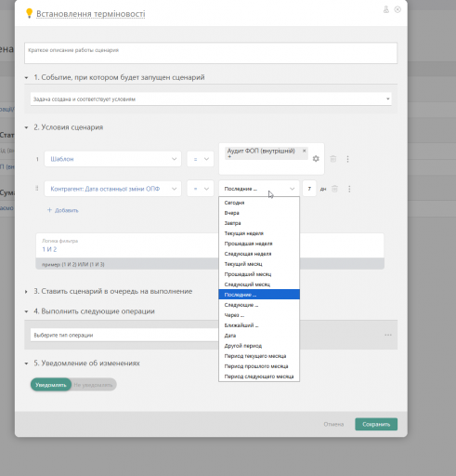Open three-dot menu of first condition row
Viewport: 456px width, 476px height.
click(347, 159)
